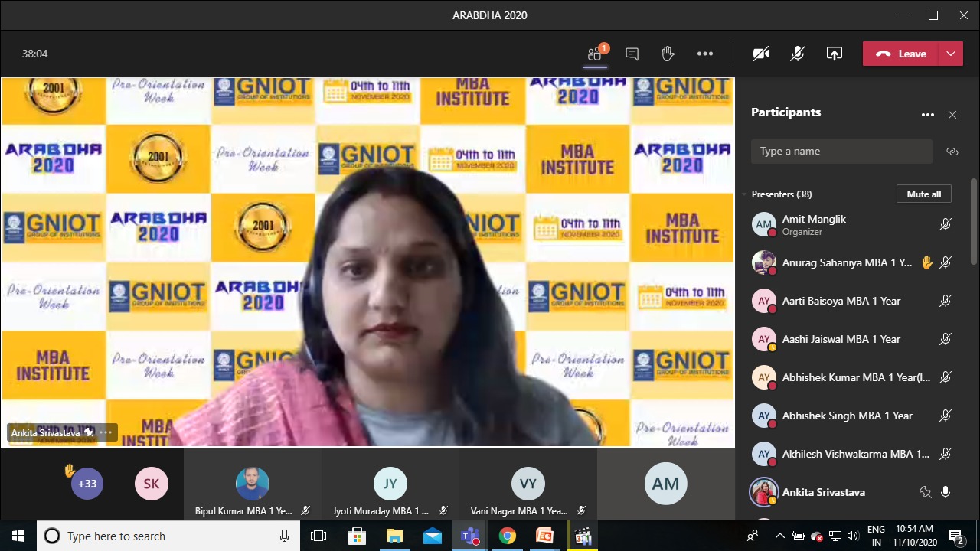The image size is (980, 551).
Task: Click the raise hand icon
Action: point(668,54)
